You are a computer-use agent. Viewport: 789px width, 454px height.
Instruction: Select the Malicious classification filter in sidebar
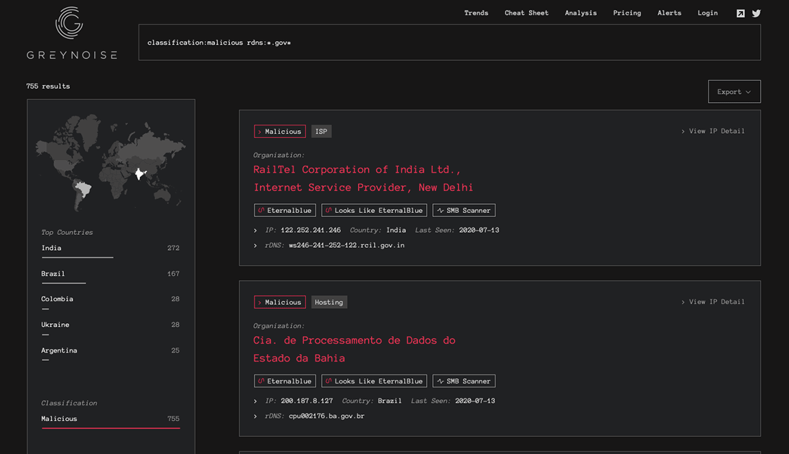coord(110,421)
